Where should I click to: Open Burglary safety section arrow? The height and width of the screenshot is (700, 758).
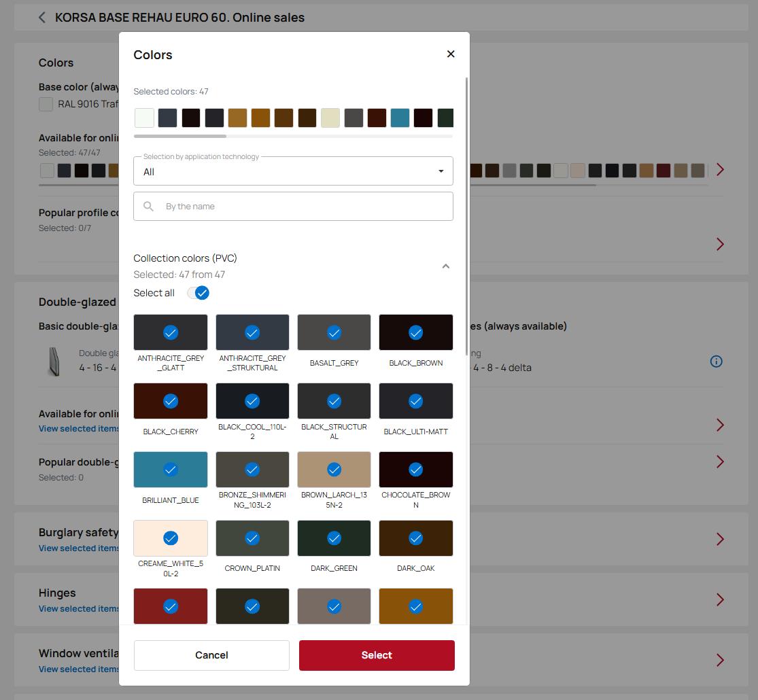click(x=720, y=540)
